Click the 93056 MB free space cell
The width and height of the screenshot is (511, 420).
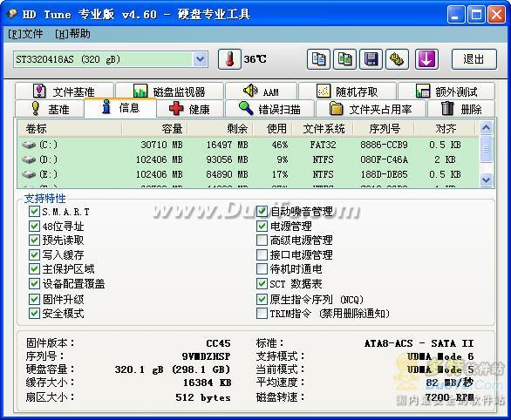pyautogui.click(x=227, y=159)
